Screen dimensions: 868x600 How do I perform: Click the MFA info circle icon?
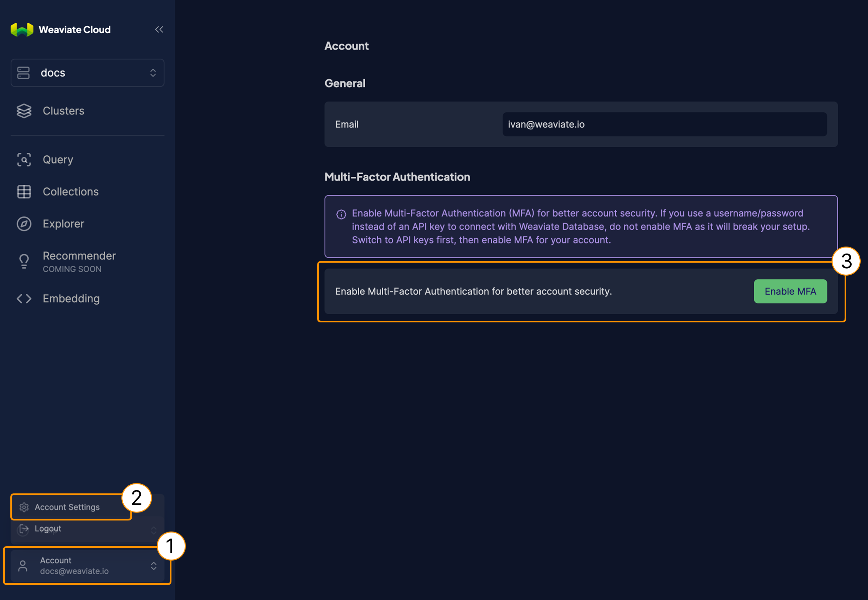pos(341,215)
